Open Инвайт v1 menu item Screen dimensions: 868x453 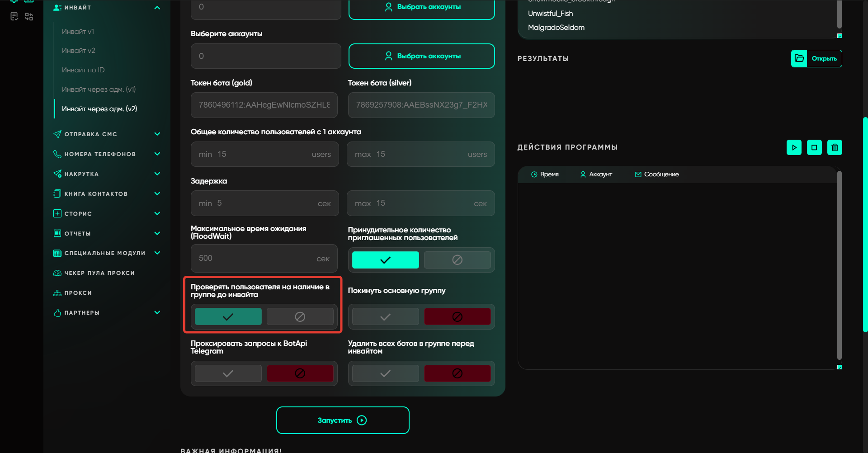pos(78,32)
